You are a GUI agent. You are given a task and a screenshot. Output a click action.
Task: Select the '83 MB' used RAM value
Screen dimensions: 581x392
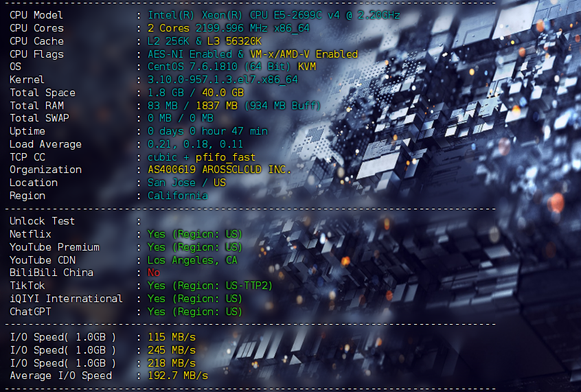pyautogui.click(x=163, y=106)
